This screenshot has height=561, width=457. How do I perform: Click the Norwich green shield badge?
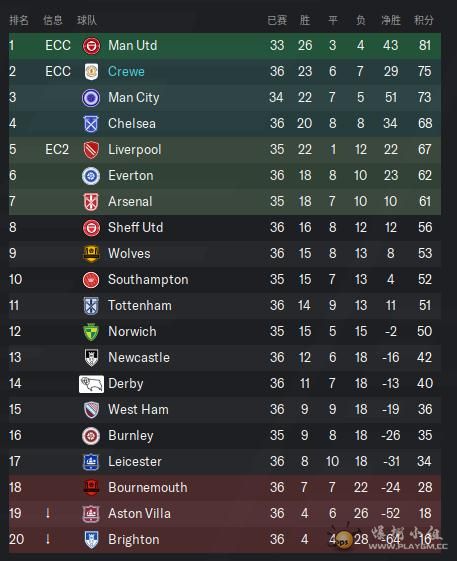91,332
